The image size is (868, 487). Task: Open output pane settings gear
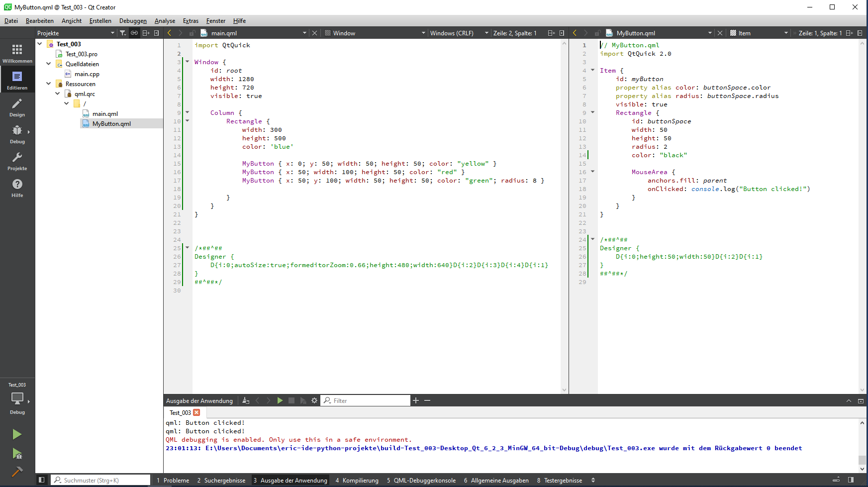pyautogui.click(x=314, y=400)
